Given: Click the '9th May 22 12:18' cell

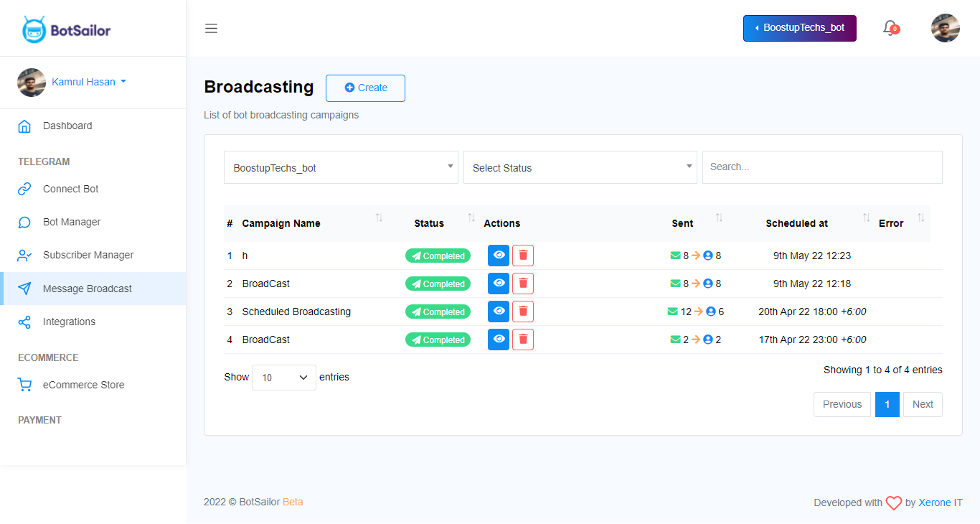Looking at the screenshot, I should [x=812, y=284].
